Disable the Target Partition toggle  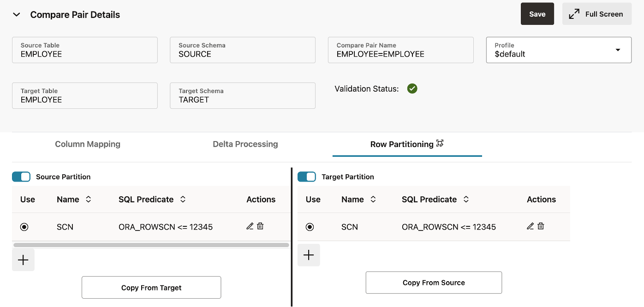(x=307, y=177)
